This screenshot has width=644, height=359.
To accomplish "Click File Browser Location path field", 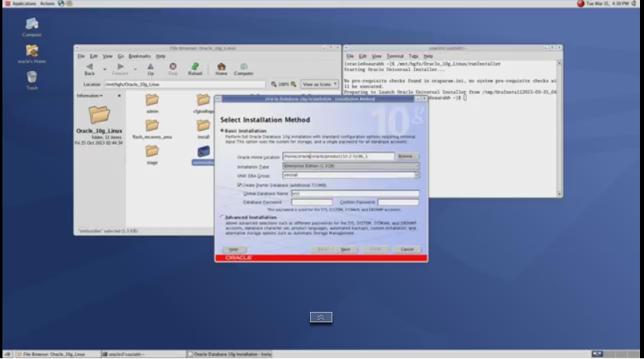I will [184, 85].
